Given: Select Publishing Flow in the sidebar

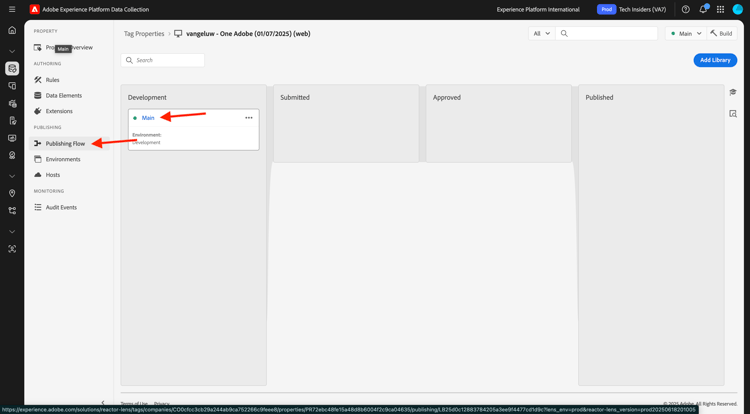Looking at the screenshot, I should (x=70, y=143).
